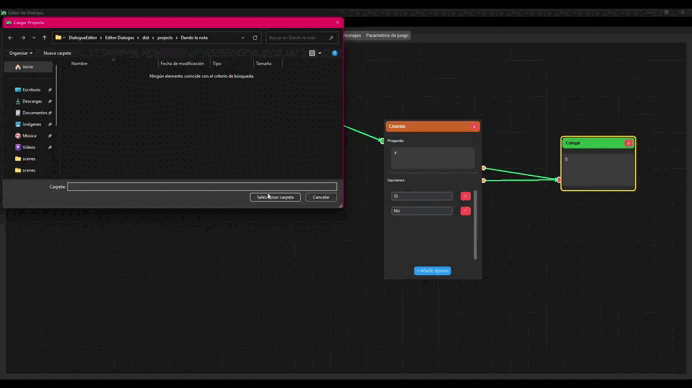This screenshot has width=692, height=388.
Task: Create a new folder with Nueva carpeta
Action: (x=57, y=53)
